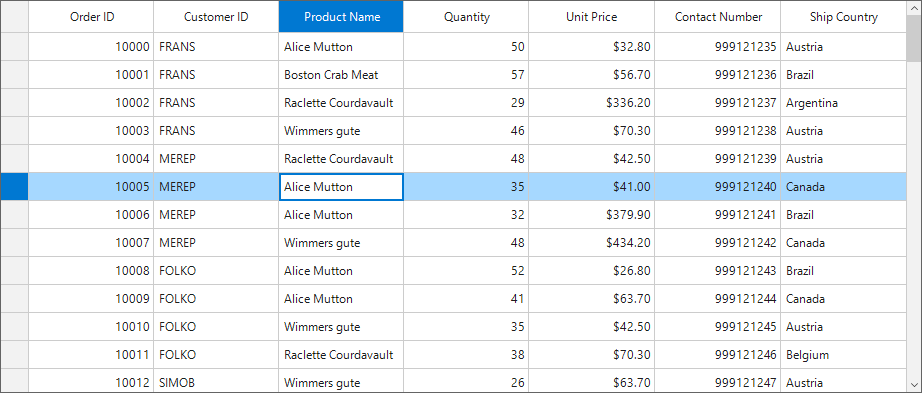Select Alice Mutton in order 10000 row
Screen dimensions: 922x393
pos(341,46)
